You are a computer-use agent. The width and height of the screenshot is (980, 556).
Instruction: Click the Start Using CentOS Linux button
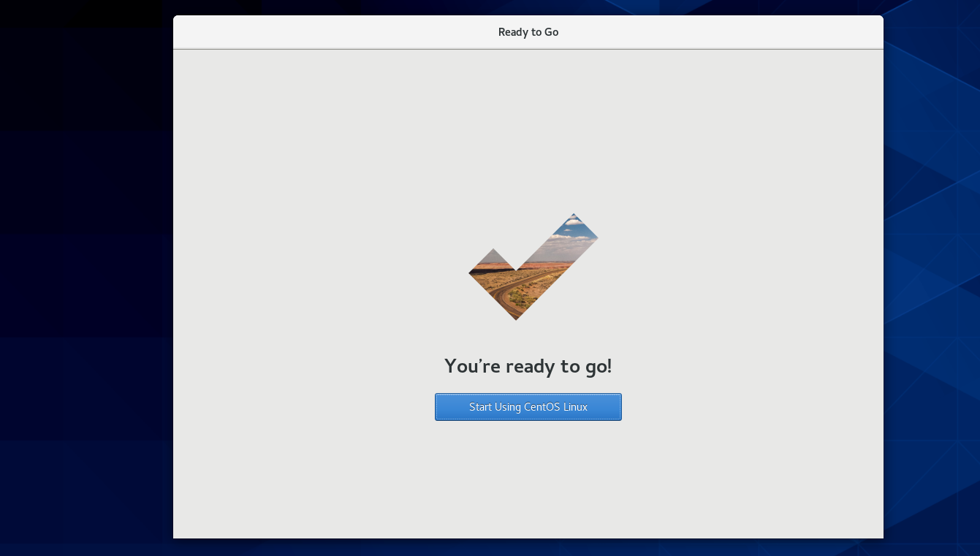(528, 407)
